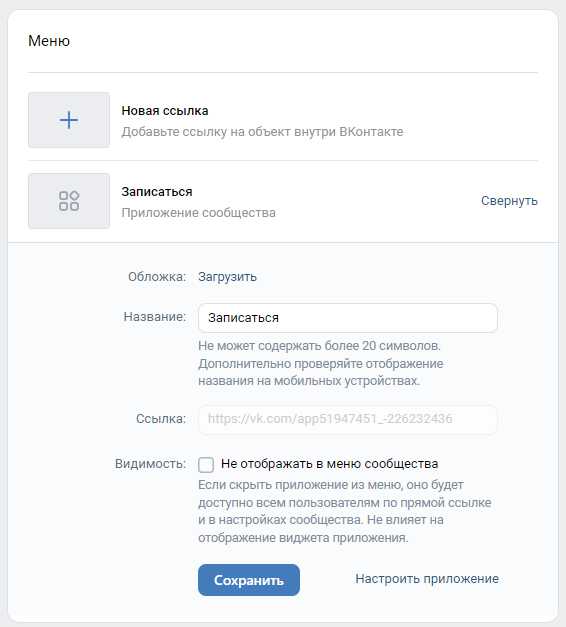The height and width of the screenshot is (627, 566).
Task: Click the Ссылка field label
Action: coord(161,419)
